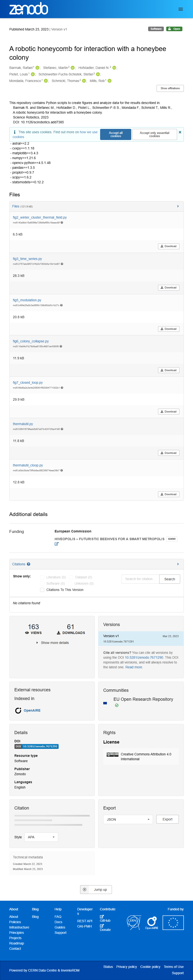This screenshot has height=980, width=193.
Task: Toggle the Dataset (0) filter checkbox
Action: tap(71, 577)
